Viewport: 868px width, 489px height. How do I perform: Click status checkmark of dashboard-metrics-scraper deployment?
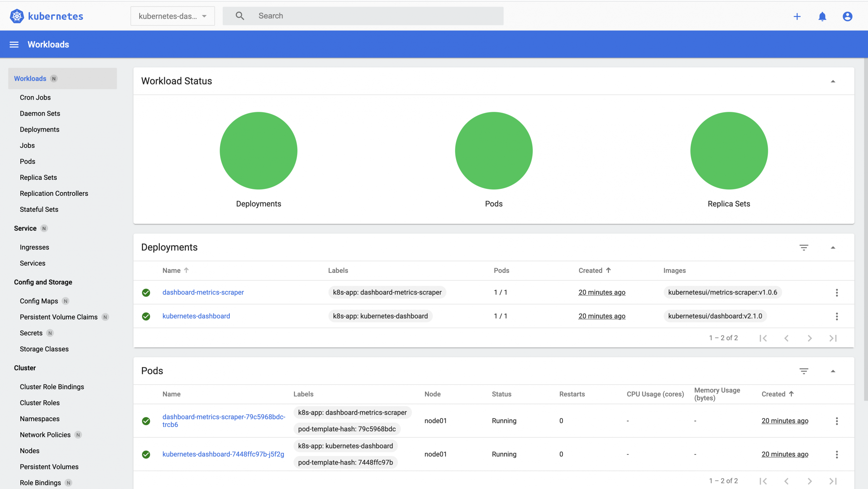coord(146,292)
